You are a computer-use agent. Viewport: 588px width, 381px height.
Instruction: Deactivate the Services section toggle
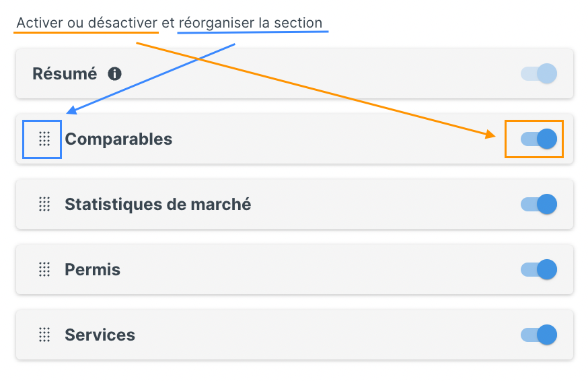tap(539, 335)
